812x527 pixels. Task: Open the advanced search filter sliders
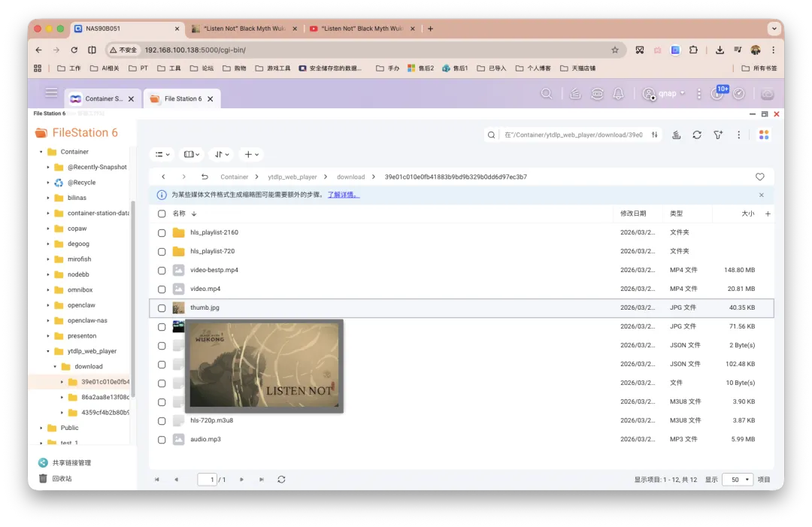[x=655, y=135]
